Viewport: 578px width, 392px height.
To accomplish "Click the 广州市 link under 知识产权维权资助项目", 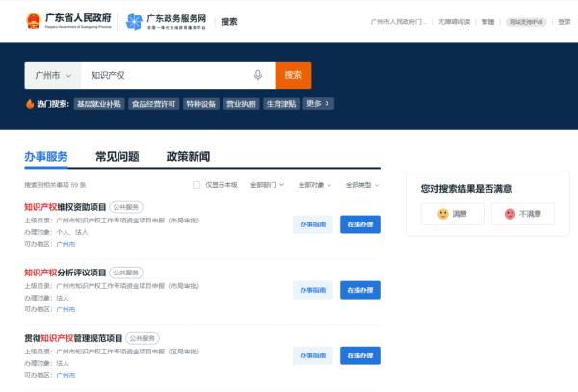I will (66, 244).
